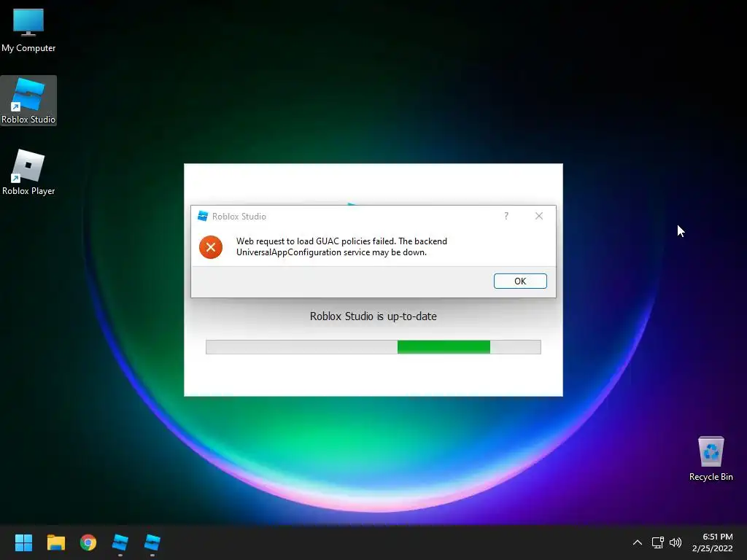Click the Roblox Studio logo in dialog title
Image resolution: width=747 pixels, height=560 pixels.
pos(203,216)
